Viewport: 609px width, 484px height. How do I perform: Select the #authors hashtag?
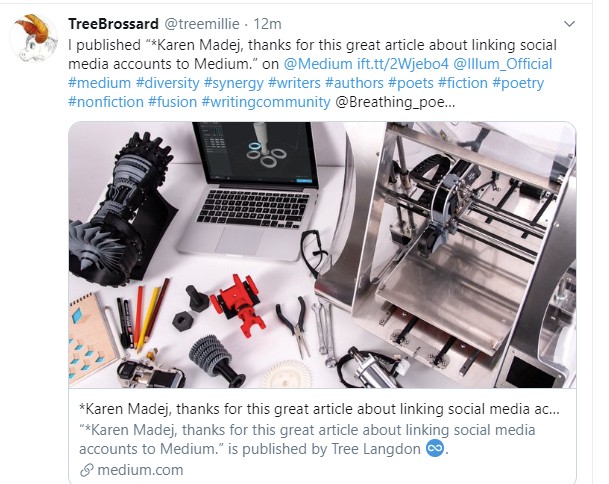pyautogui.click(x=354, y=83)
